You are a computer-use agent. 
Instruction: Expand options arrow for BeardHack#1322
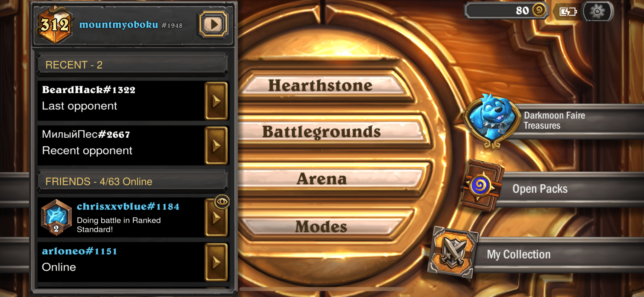(216, 101)
